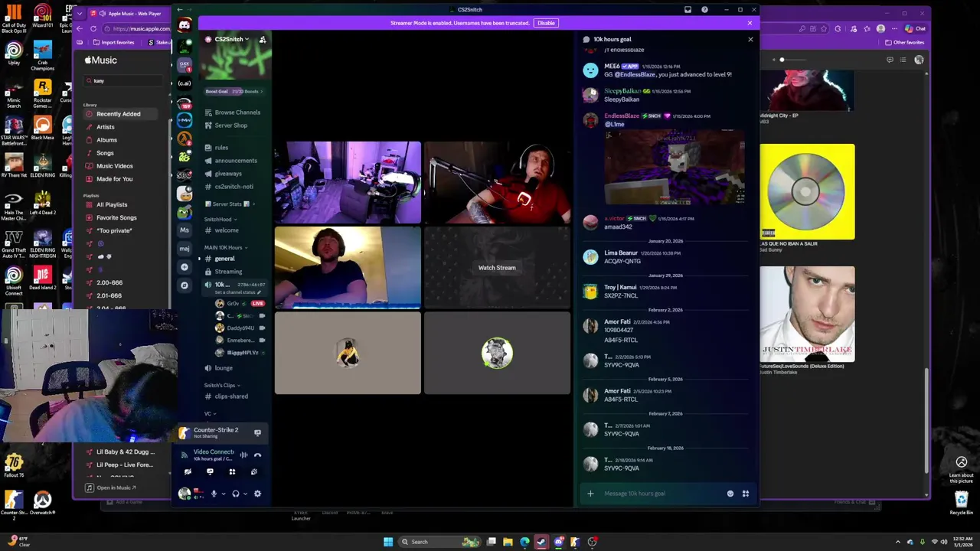The width and height of the screenshot is (980, 551).
Task: Expand the VC category
Action: (x=210, y=413)
